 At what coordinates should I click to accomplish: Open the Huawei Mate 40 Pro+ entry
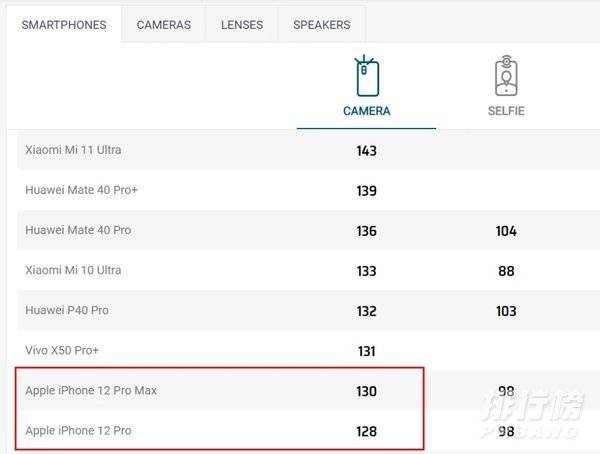pos(82,190)
